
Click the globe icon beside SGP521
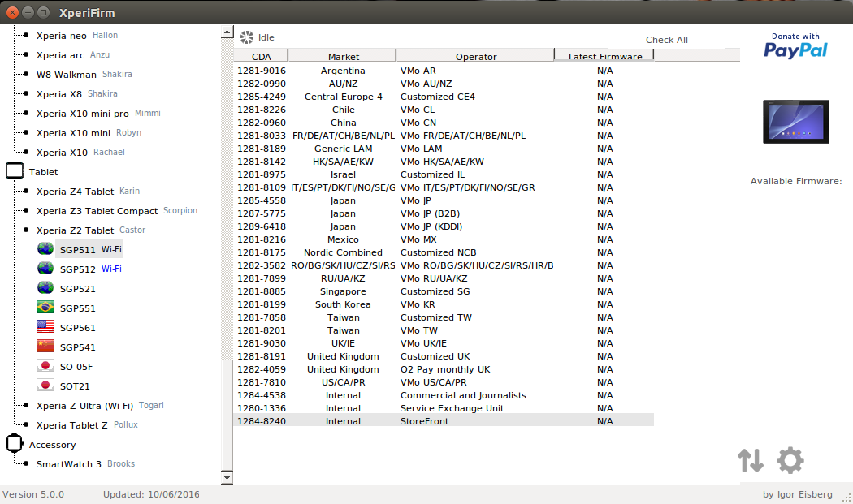pyautogui.click(x=45, y=288)
